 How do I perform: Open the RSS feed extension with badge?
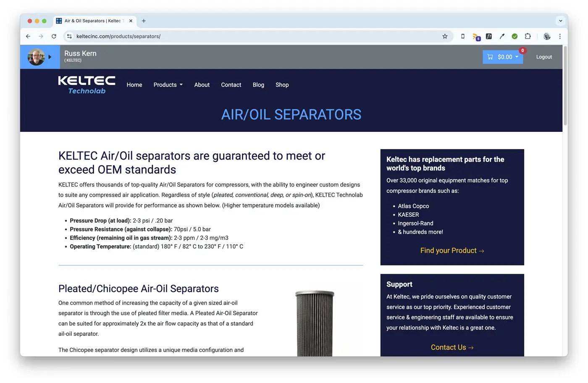[x=476, y=37]
